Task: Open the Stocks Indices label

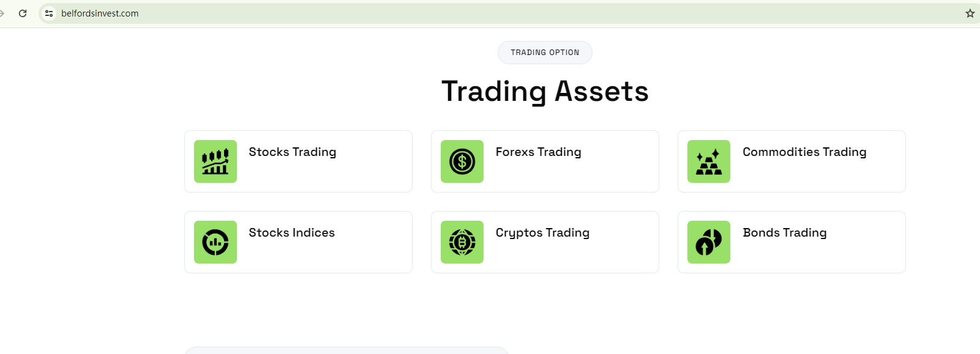Action: [291, 233]
